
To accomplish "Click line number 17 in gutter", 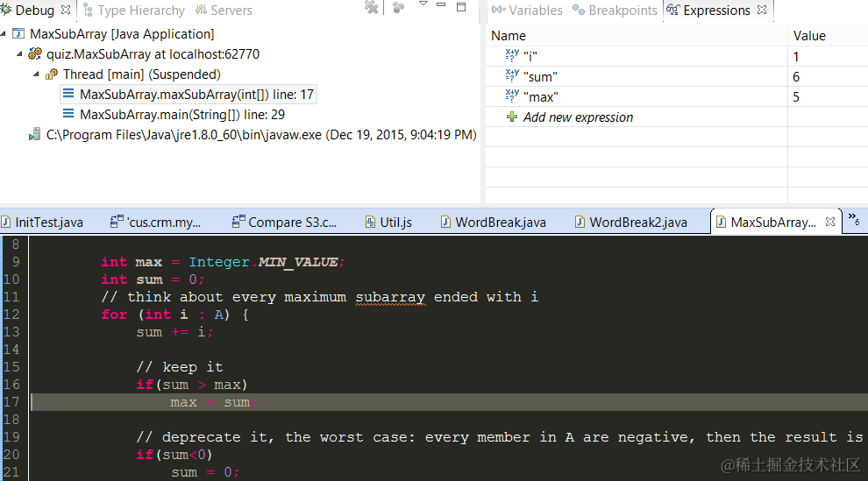I will click(11, 402).
